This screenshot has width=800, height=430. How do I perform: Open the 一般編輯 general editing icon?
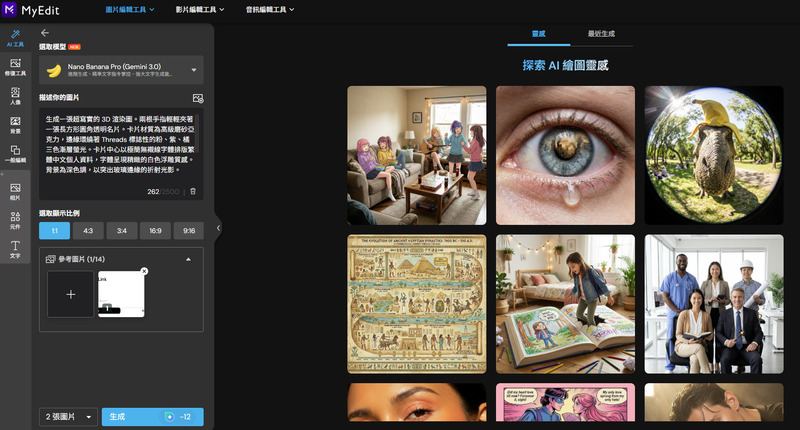[x=15, y=154]
